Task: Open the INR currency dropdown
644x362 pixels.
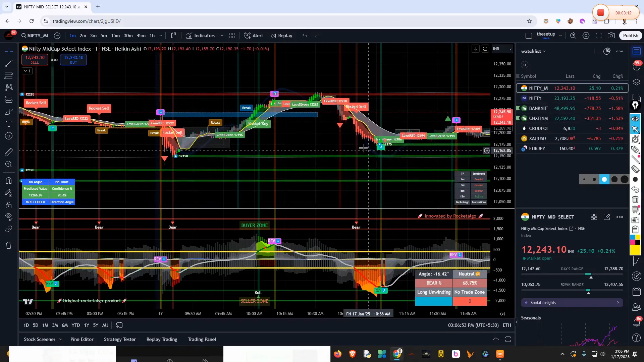Action: point(502,49)
